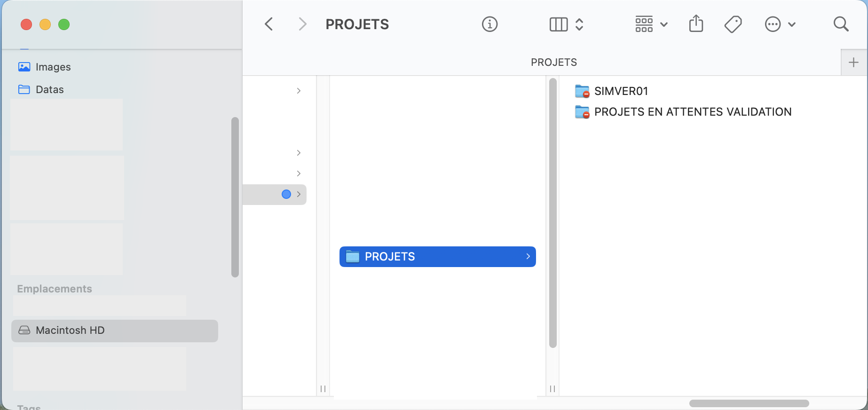The height and width of the screenshot is (410, 868).
Task: Click the forward navigation arrow
Action: (302, 24)
